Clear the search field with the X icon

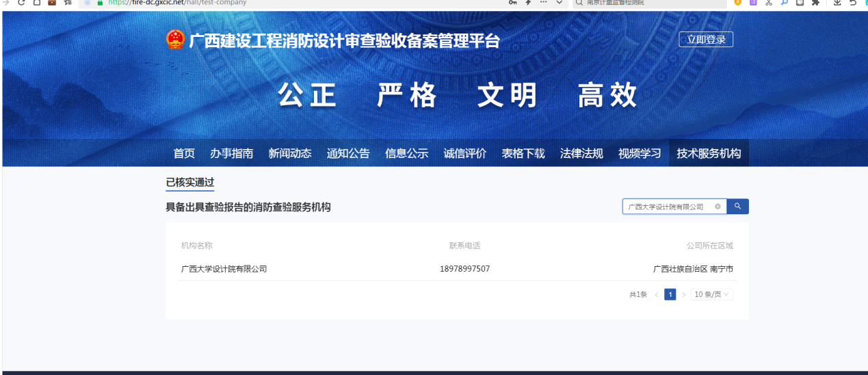click(718, 207)
